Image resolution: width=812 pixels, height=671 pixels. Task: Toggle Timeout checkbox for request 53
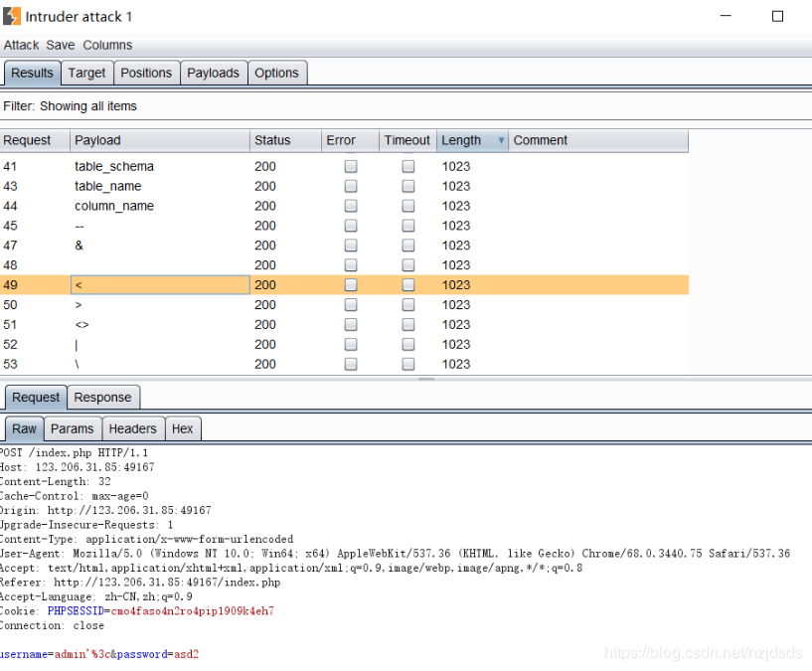[x=408, y=364]
